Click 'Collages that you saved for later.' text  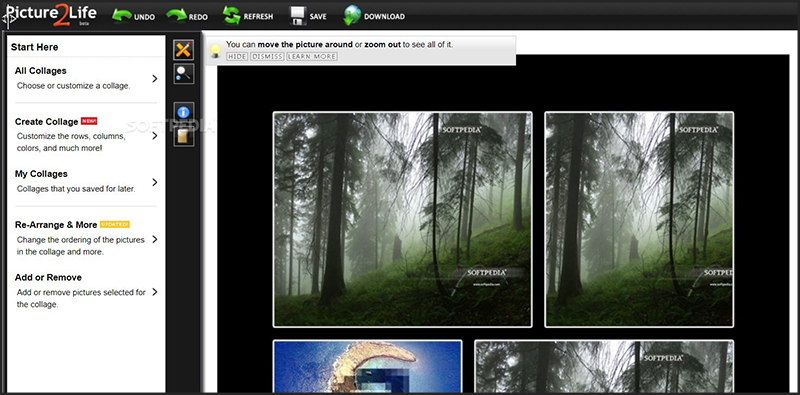(76, 189)
